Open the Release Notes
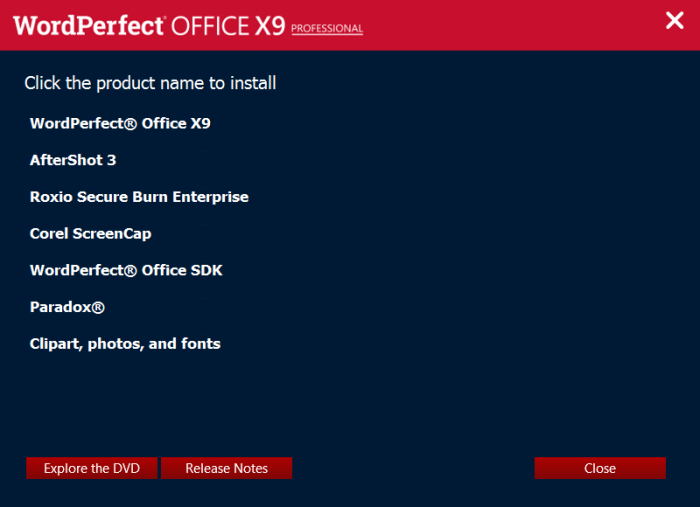Viewport: 700px width, 507px height. pos(226,468)
